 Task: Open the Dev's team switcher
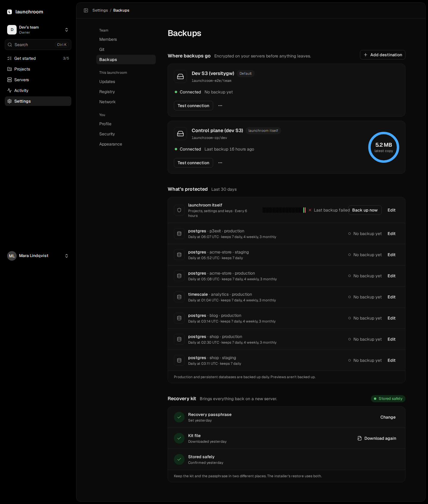point(38,30)
